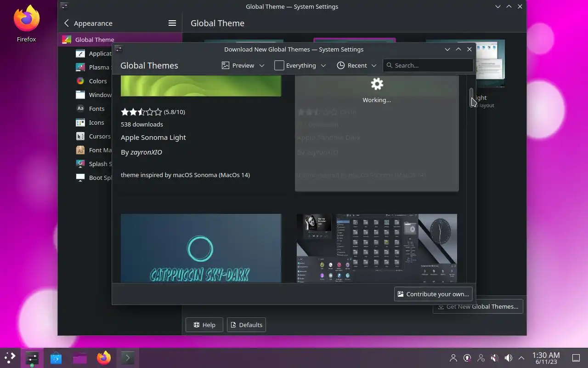The height and width of the screenshot is (368, 588).
Task: Open the Application Style sidebar icon
Action: pyautogui.click(x=80, y=53)
